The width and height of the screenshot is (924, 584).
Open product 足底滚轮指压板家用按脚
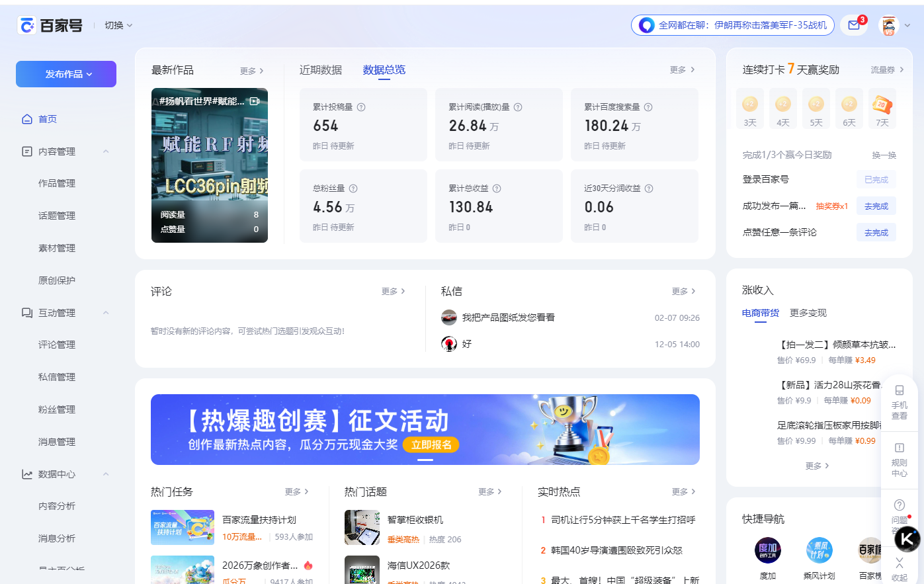coord(829,425)
